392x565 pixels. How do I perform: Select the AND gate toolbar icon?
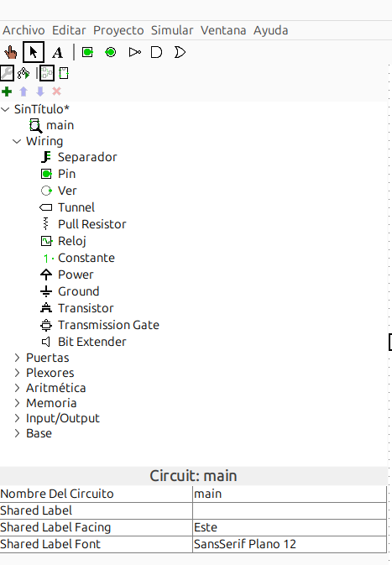click(x=156, y=52)
